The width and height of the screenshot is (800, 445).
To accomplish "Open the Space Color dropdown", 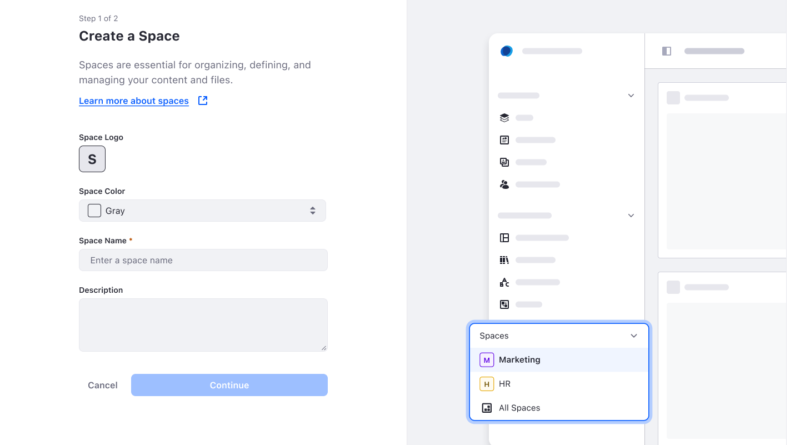I will [x=203, y=211].
